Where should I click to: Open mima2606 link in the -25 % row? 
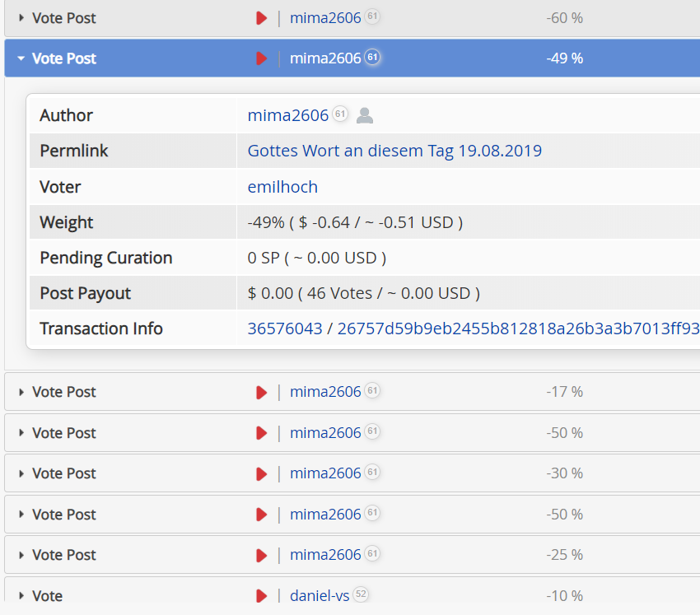(325, 555)
